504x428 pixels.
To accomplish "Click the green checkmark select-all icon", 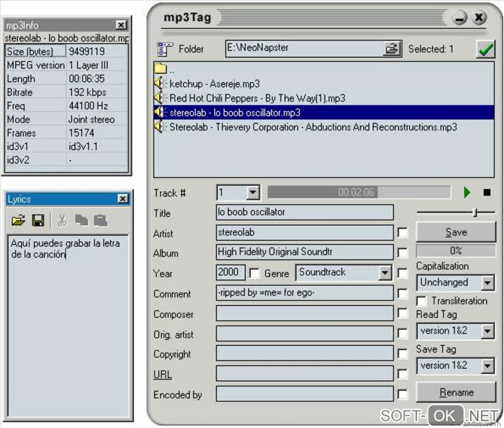I will pyautogui.click(x=485, y=49).
